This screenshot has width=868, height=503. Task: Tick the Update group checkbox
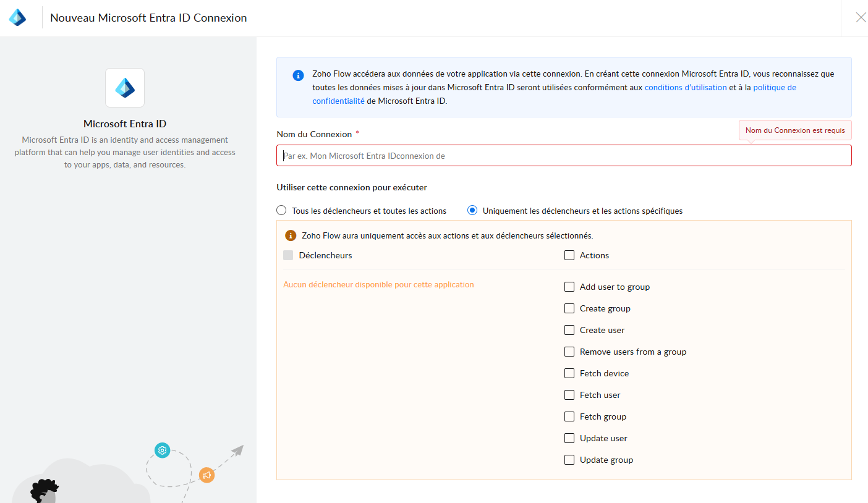569,460
